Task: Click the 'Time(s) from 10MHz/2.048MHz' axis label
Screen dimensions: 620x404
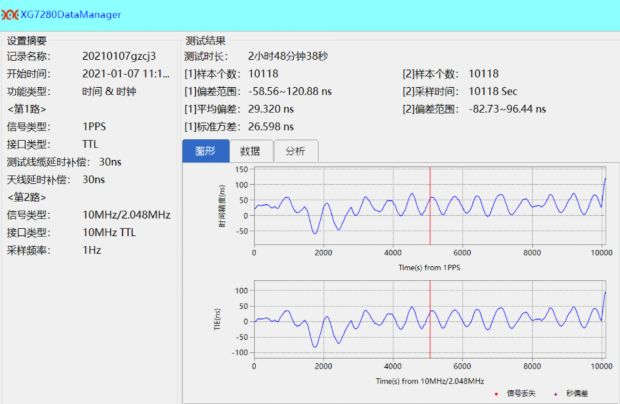Action: tap(429, 381)
